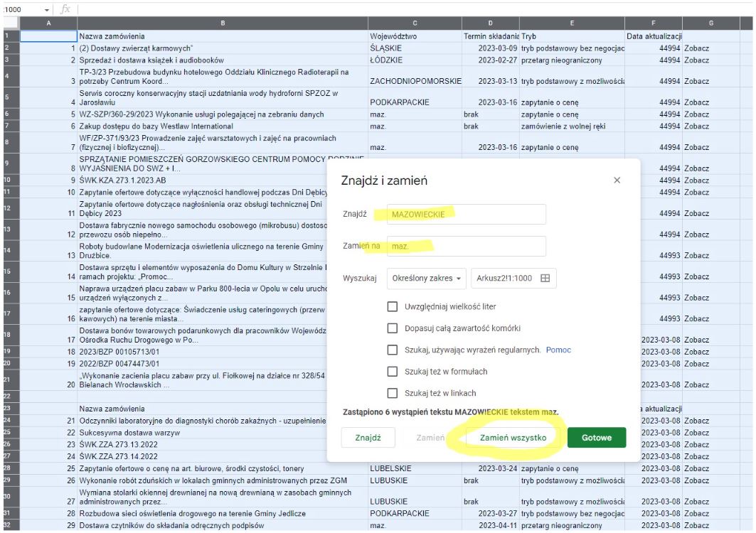The image size is (756, 533).
Task: Click the "Zamień na" replacement input field
Action: (x=466, y=247)
